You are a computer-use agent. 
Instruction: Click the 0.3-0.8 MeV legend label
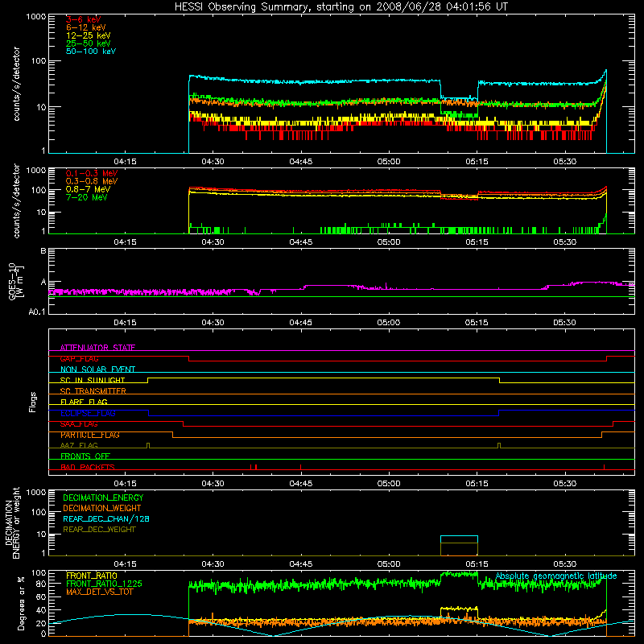click(x=92, y=181)
